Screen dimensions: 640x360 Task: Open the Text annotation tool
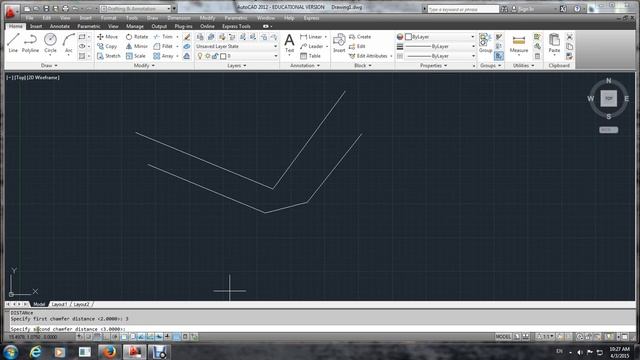[x=289, y=43]
